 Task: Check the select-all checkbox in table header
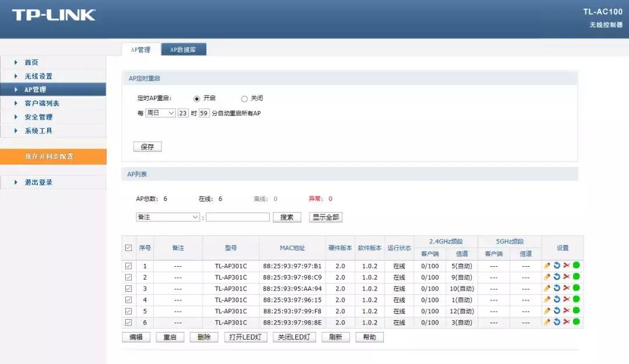point(129,247)
